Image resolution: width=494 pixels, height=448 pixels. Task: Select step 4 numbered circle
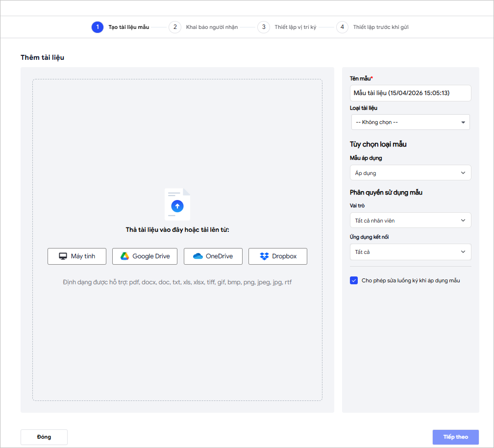[x=342, y=27]
